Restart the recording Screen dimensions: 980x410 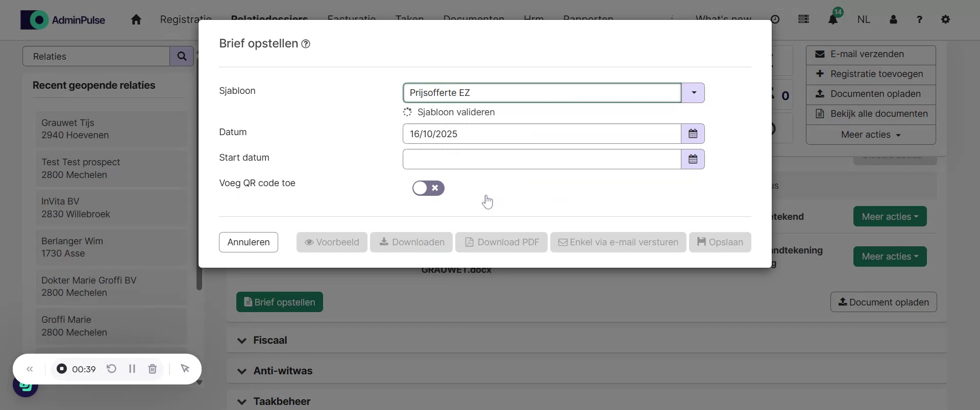(x=111, y=369)
